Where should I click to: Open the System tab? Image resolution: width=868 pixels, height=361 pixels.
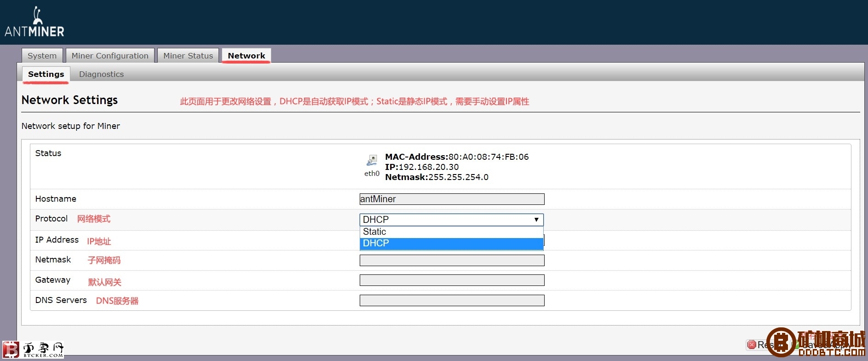[42, 56]
